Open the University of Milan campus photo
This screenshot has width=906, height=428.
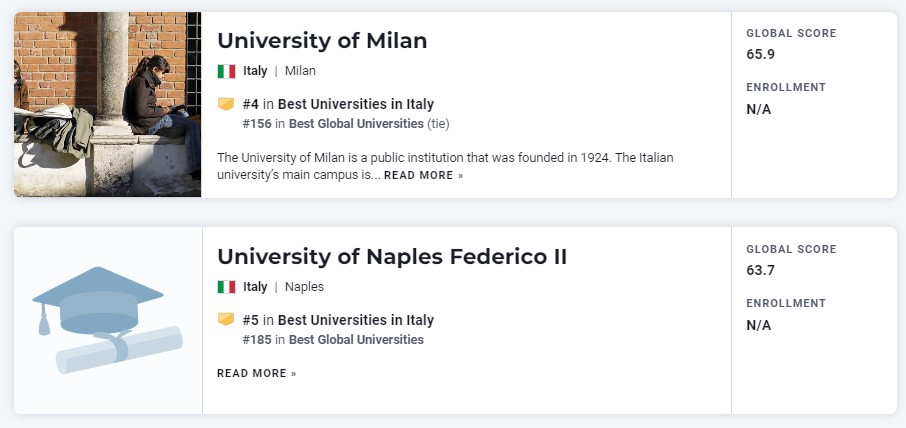pyautogui.click(x=107, y=104)
